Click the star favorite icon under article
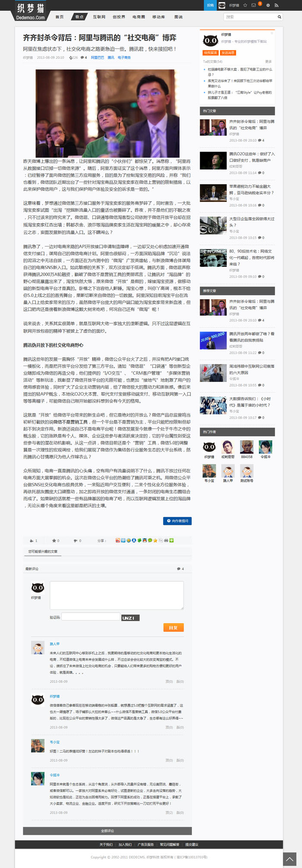302x868 pixels. [x=54, y=540]
